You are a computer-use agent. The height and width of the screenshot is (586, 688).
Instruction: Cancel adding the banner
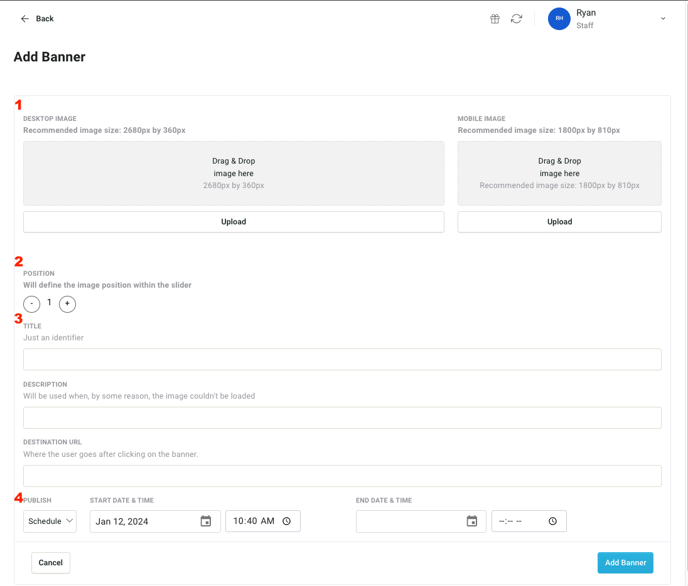click(51, 563)
